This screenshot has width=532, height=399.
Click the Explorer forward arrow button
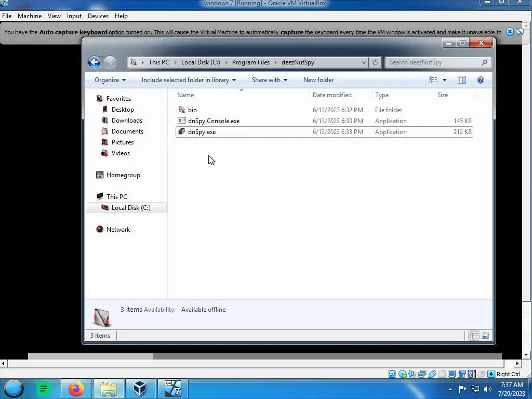110,62
